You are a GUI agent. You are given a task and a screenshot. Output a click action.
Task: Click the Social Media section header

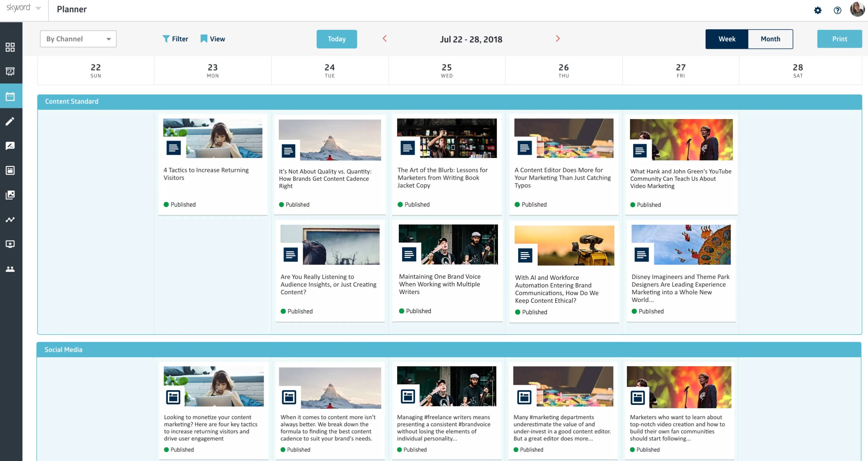(x=63, y=350)
